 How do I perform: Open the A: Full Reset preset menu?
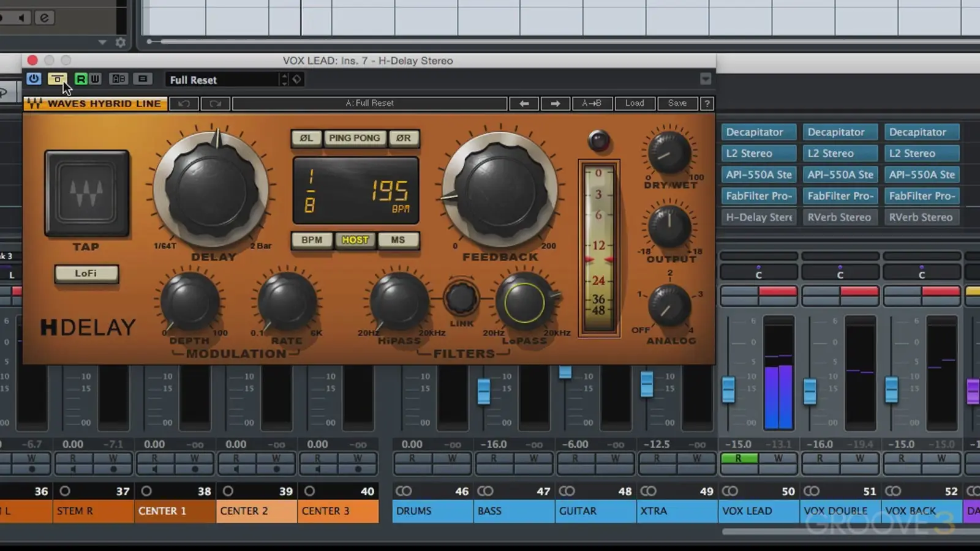point(369,103)
